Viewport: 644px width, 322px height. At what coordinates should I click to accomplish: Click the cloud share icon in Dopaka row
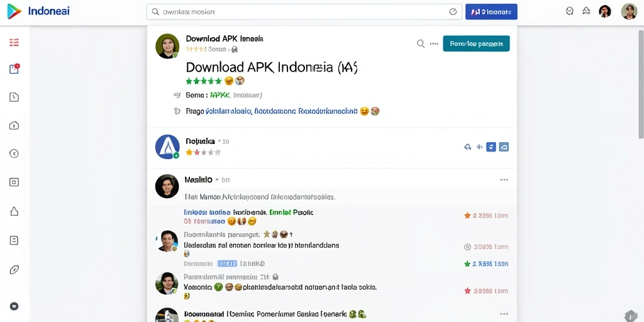(467, 147)
